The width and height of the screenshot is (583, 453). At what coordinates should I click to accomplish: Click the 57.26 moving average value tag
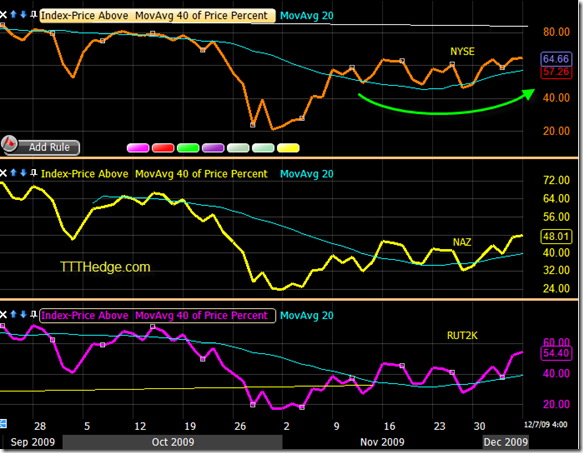coord(556,72)
